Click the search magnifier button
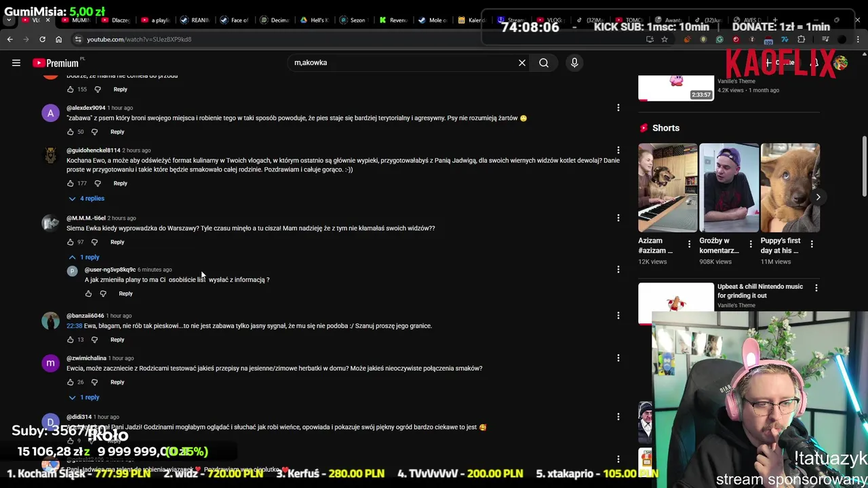Viewport: 868px width, 488px height. pos(544,63)
